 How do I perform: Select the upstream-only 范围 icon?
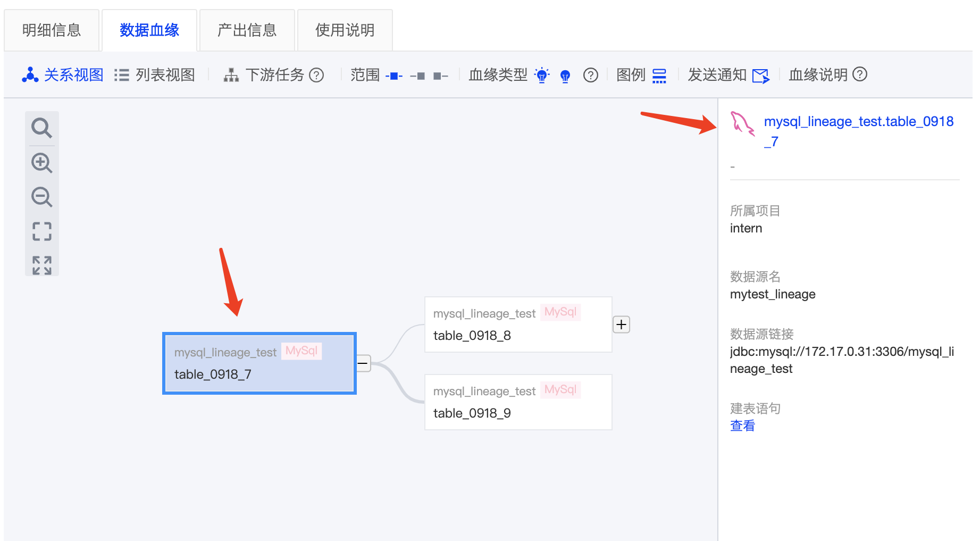pyautogui.click(x=417, y=76)
